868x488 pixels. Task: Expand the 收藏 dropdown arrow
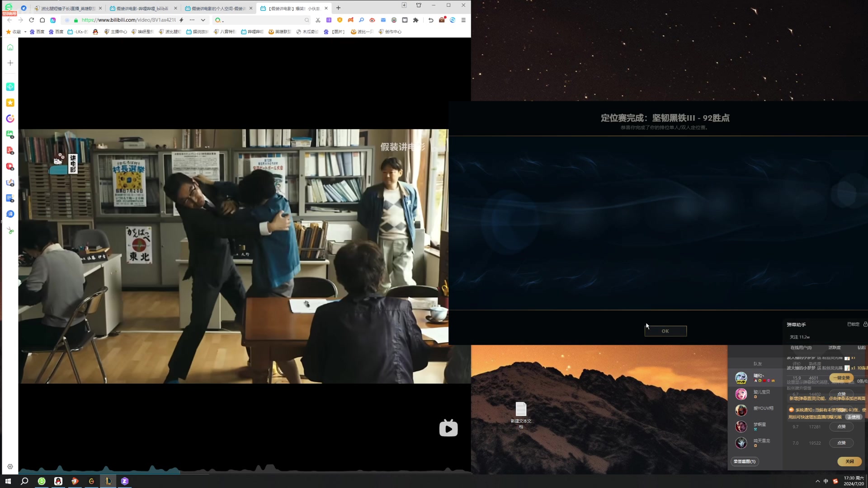pos(25,32)
